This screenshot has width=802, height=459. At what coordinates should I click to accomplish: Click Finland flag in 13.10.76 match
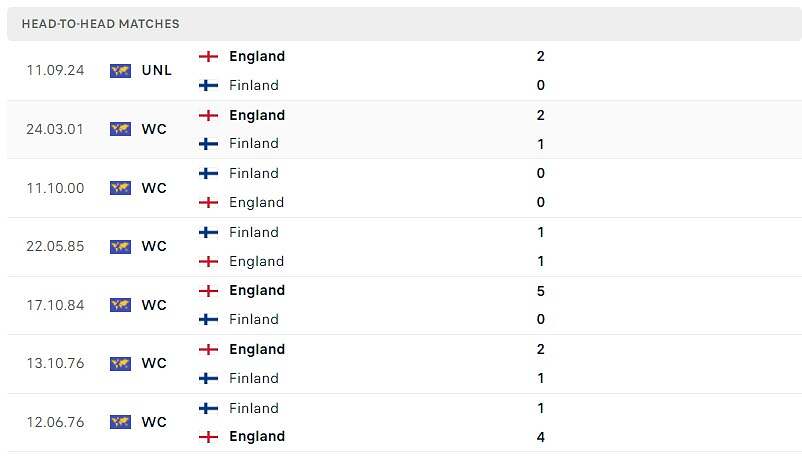point(208,379)
